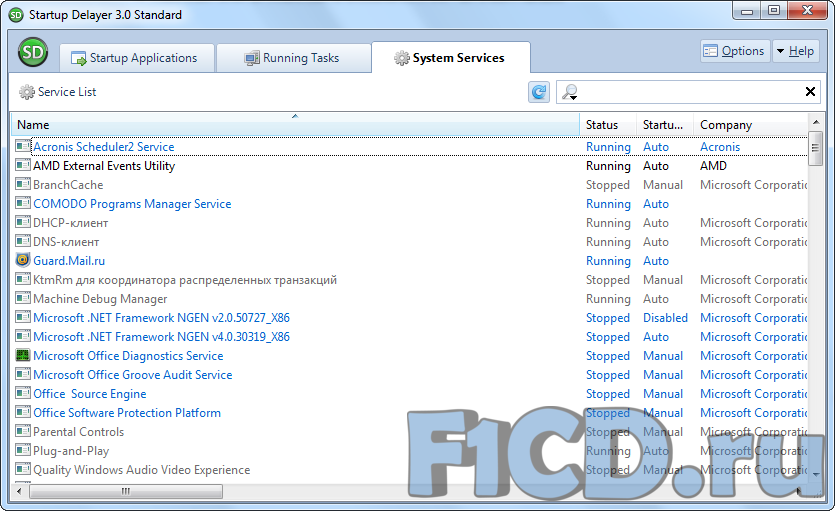Select the System Services tab
This screenshot has width=835, height=511.
(x=451, y=57)
